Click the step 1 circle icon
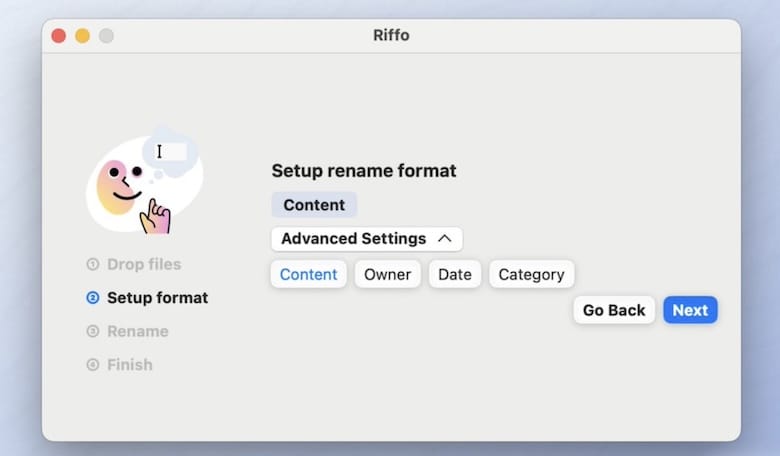This screenshot has width=780, height=456. click(x=93, y=264)
